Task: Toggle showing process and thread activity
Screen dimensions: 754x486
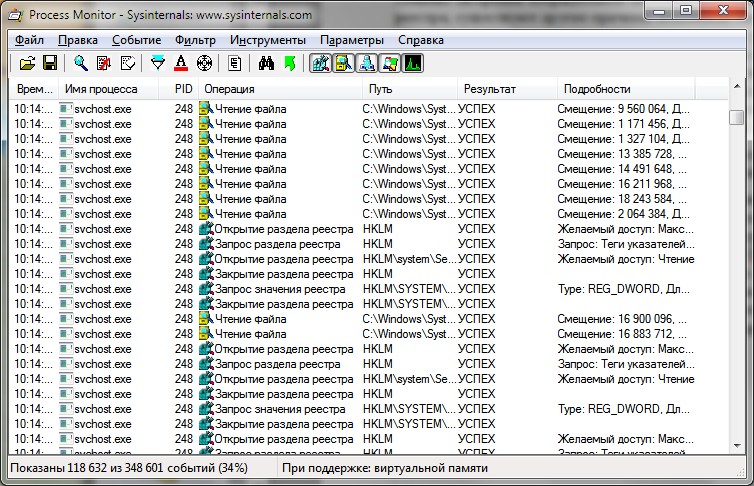Action: click(390, 63)
